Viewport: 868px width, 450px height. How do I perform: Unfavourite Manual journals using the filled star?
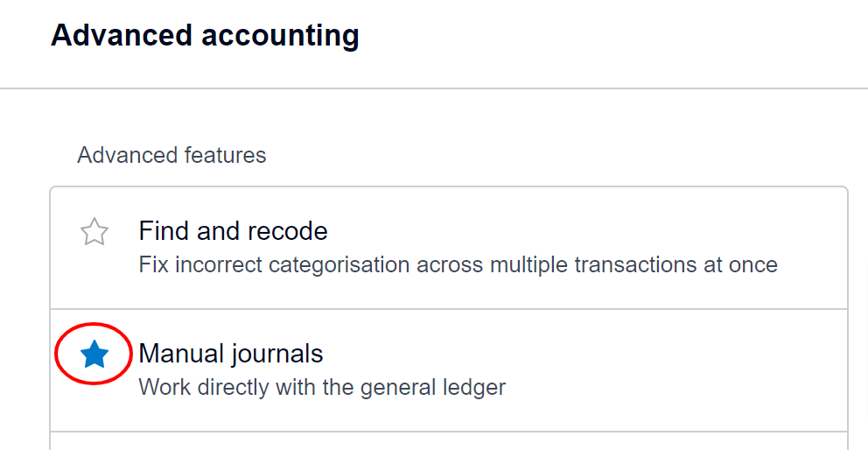(94, 355)
